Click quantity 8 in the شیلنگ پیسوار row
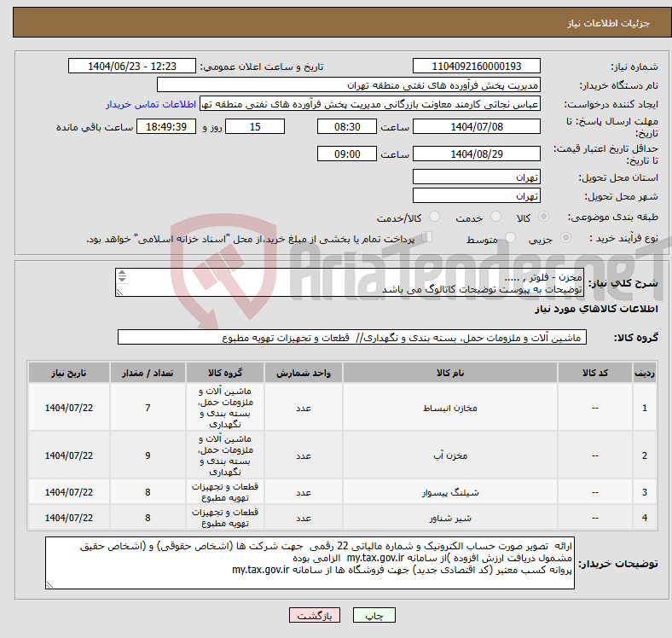672x638 pixels. coord(148,492)
